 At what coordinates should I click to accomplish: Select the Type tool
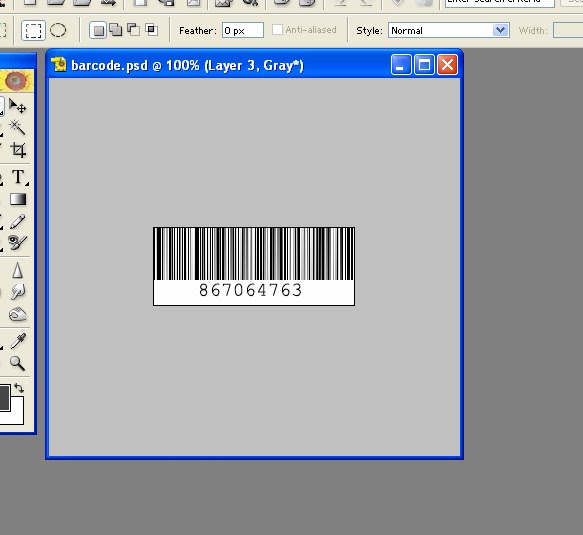(x=18, y=177)
